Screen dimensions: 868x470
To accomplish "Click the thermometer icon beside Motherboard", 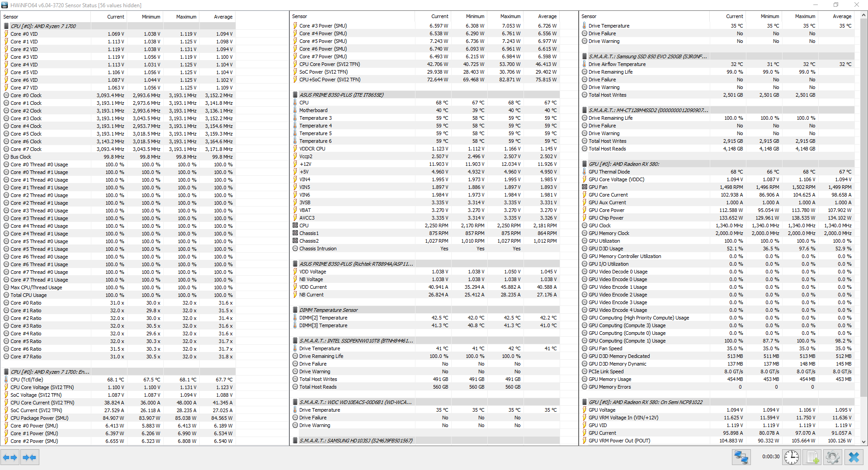I will coord(295,110).
